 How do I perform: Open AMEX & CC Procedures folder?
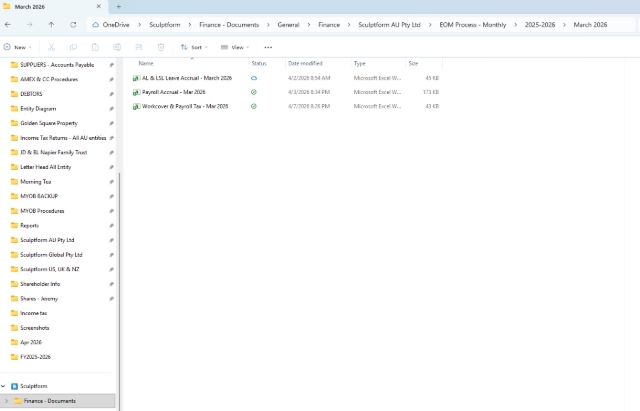point(49,79)
